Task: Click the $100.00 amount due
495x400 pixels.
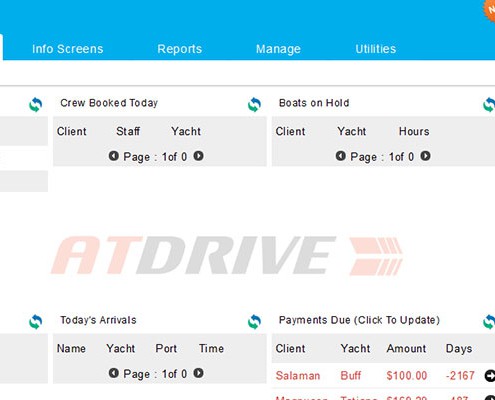Action: 407,376
